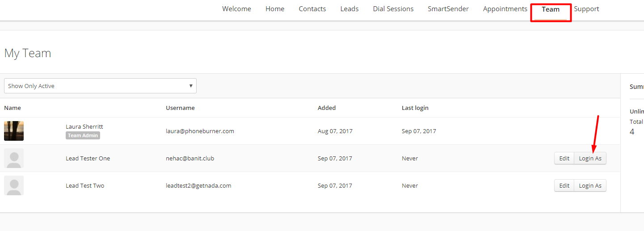The height and width of the screenshot is (231, 644).
Task: Switch to the Contacts page
Action: click(312, 9)
